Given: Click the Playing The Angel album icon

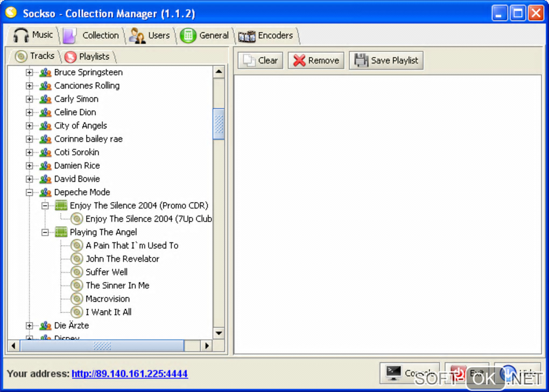Looking at the screenshot, I should click(x=61, y=232).
